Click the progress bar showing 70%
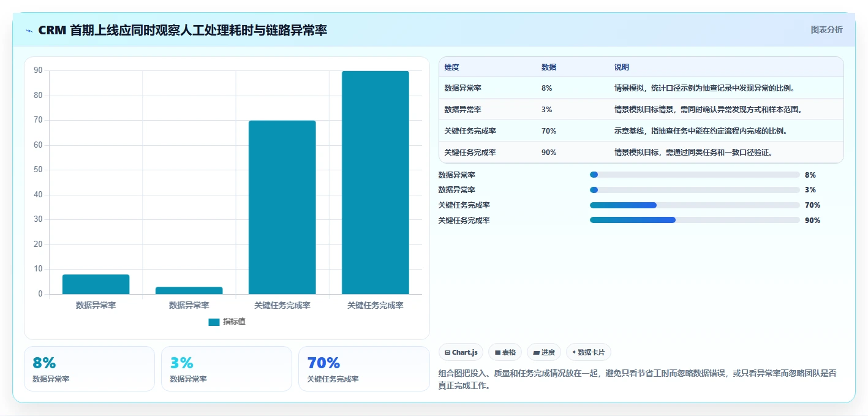This screenshot has height=416, width=868. tap(695, 205)
